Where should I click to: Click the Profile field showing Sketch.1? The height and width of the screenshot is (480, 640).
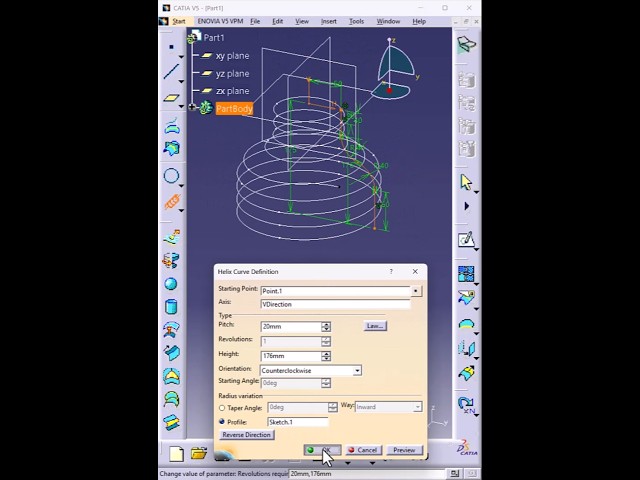click(298, 422)
